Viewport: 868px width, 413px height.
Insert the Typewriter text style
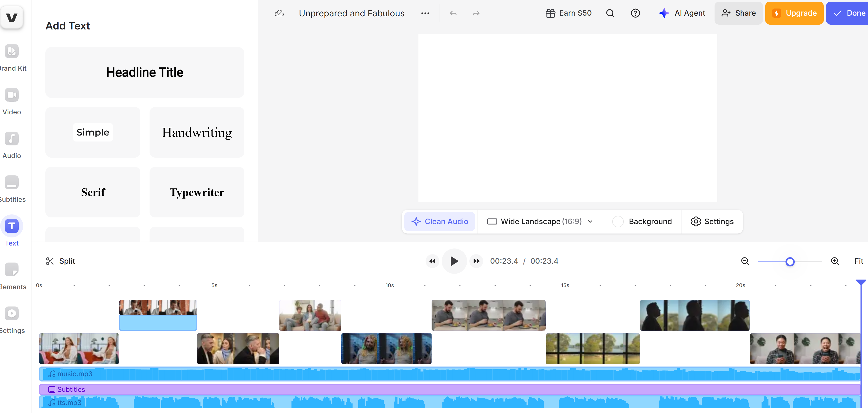coord(197,192)
